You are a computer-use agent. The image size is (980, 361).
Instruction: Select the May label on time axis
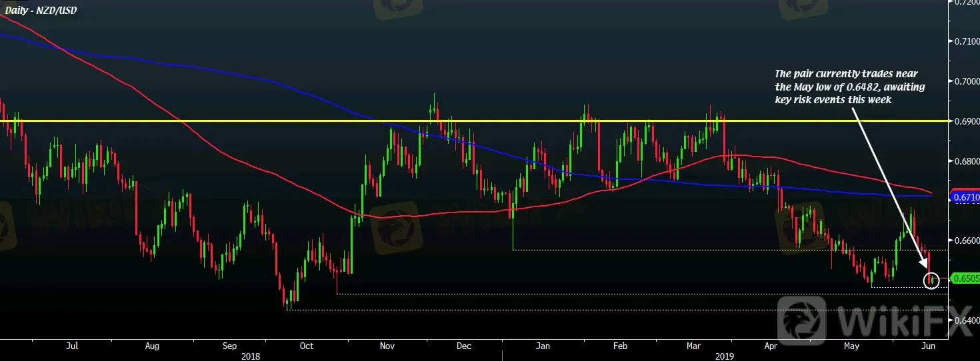tap(851, 346)
